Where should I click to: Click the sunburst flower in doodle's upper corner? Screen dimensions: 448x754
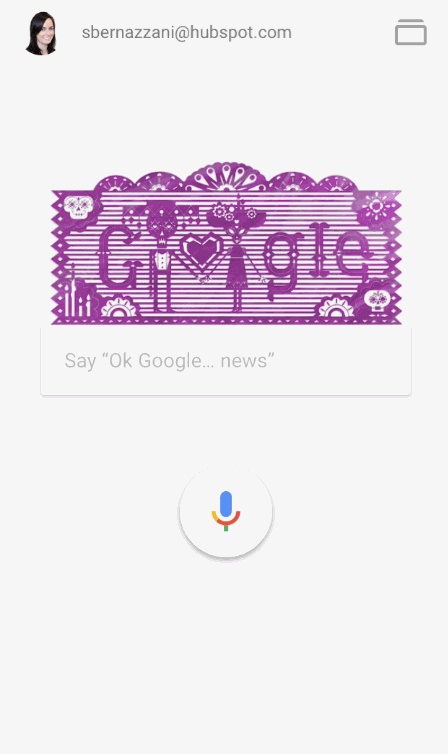[x=376, y=207]
